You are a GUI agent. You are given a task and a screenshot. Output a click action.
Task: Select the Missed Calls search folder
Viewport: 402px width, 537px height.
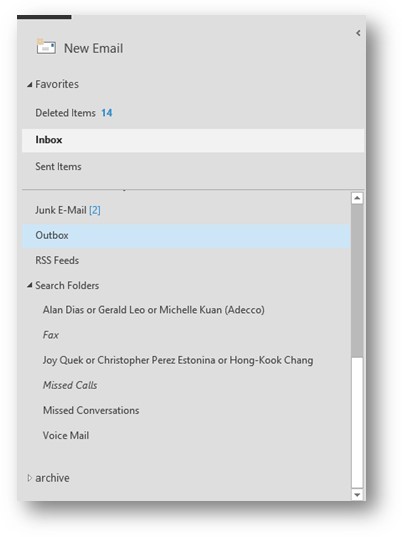pos(70,385)
